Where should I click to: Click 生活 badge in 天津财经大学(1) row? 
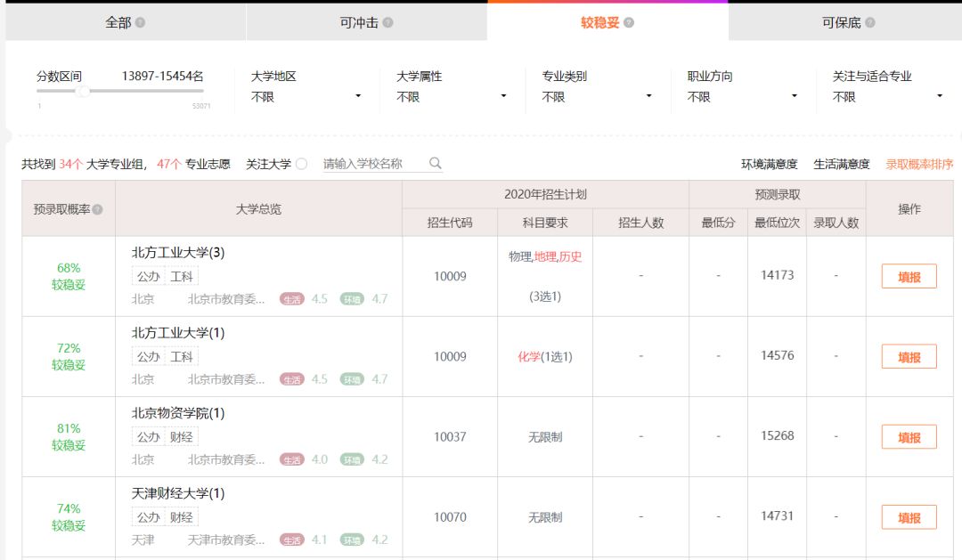click(292, 540)
